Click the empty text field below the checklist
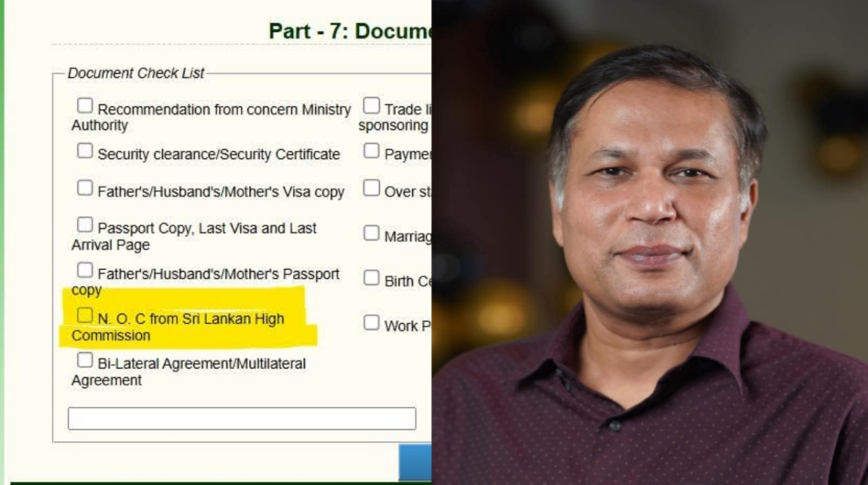 point(242,419)
